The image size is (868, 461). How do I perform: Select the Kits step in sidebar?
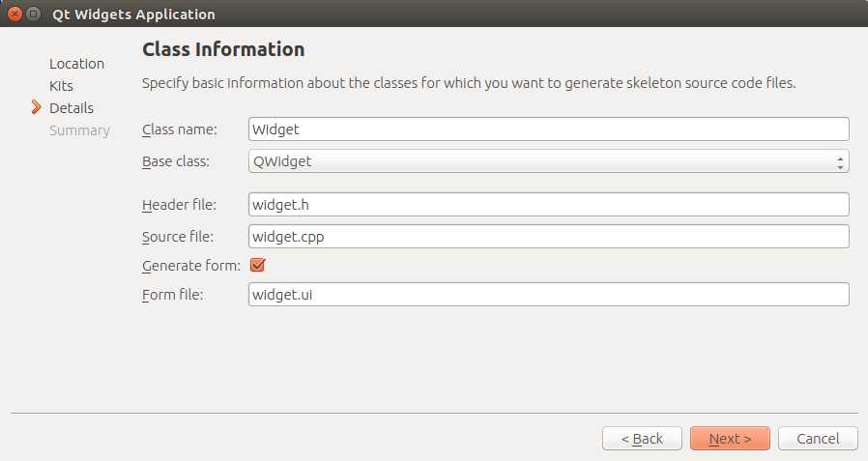click(61, 86)
